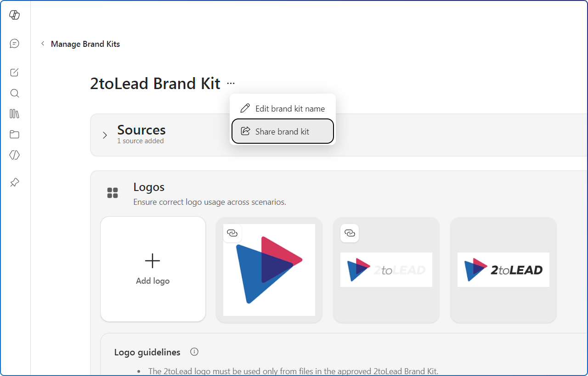
Task: Choose Share brand kit
Action: [283, 131]
